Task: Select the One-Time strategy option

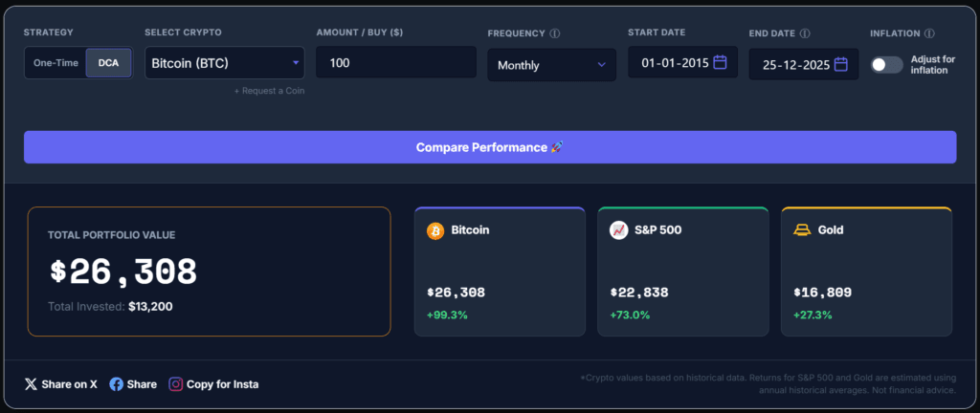Action: pyautogui.click(x=56, y=63)
